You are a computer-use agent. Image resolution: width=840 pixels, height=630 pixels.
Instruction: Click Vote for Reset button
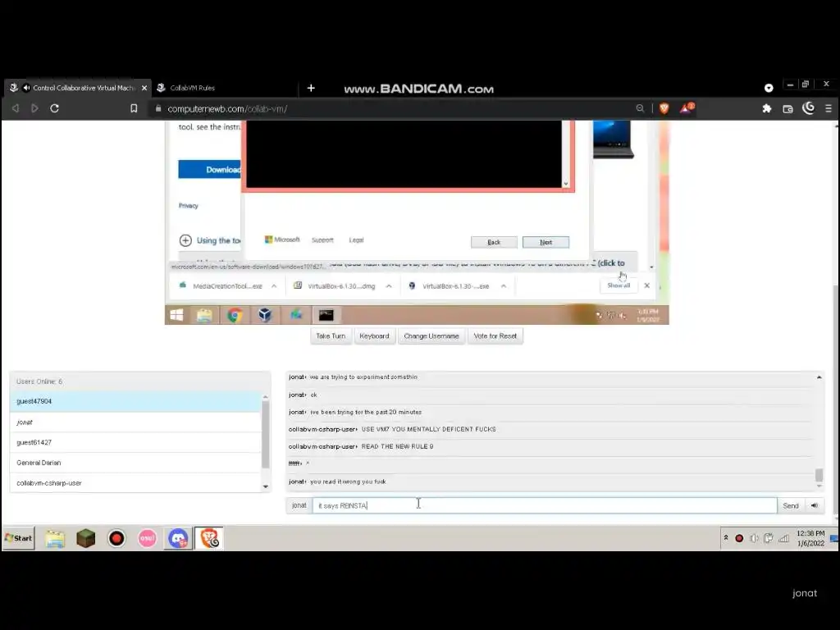click(x=495, y=336)
